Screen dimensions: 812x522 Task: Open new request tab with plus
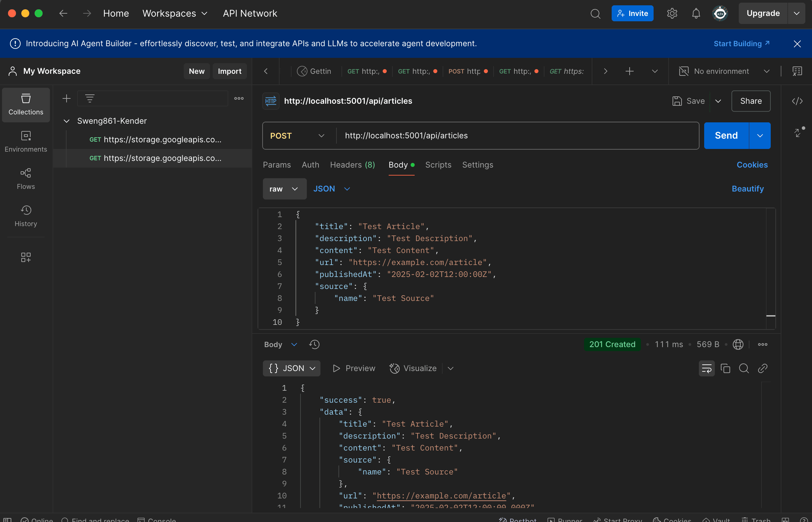click(x=630, y=71)
